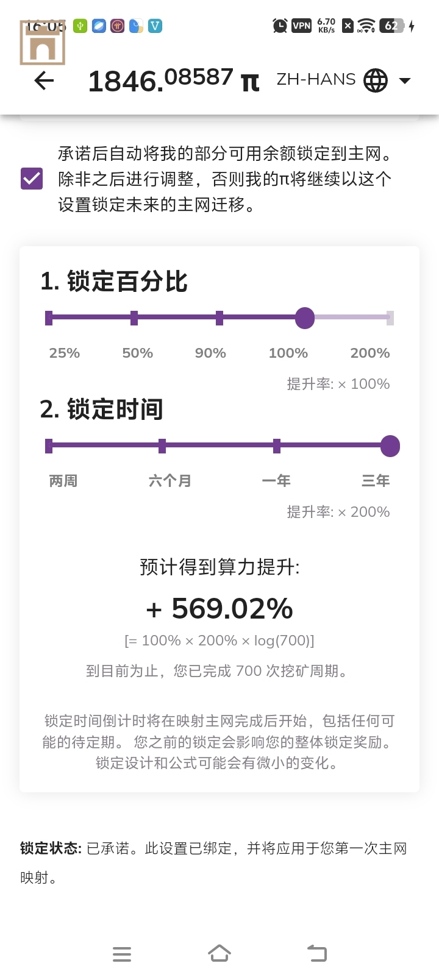Viewport: 439px width, 980px height.
Task: Set lock percentage slider to 25%
Action: [49, 318]
